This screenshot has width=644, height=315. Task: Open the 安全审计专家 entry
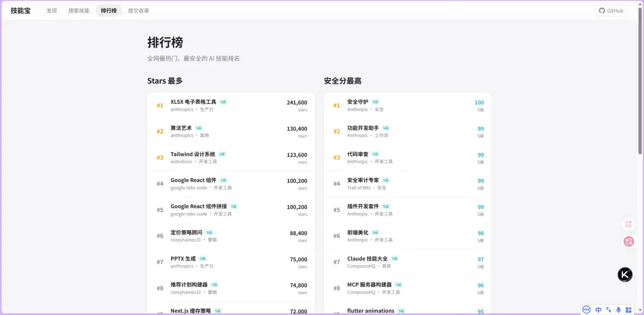coord(408,184)
